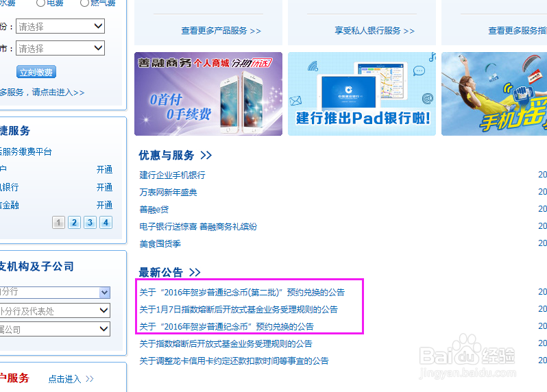This screenshot has height=392, width=547.
Task: Click 开通 in the 户 row
Action: (104, 169)
